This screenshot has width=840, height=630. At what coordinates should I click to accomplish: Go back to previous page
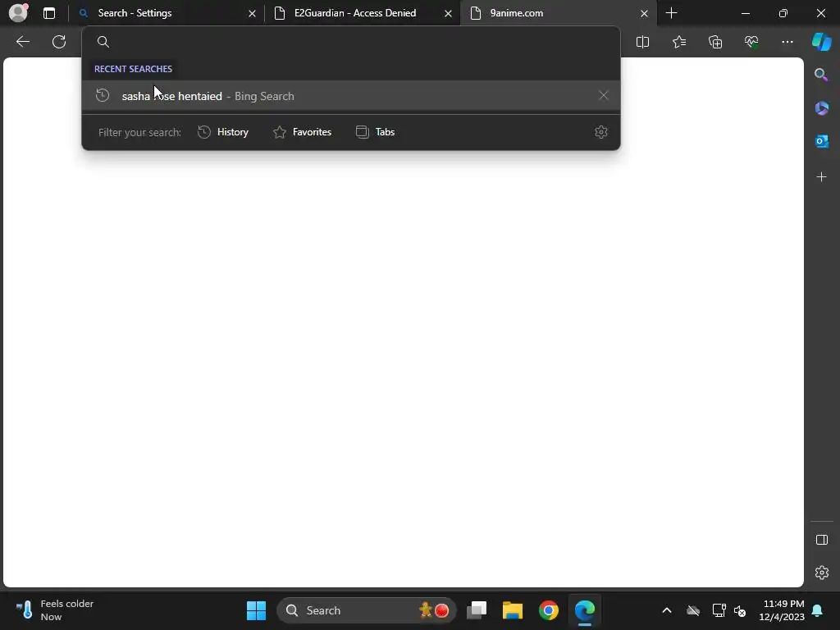(22, 42)
